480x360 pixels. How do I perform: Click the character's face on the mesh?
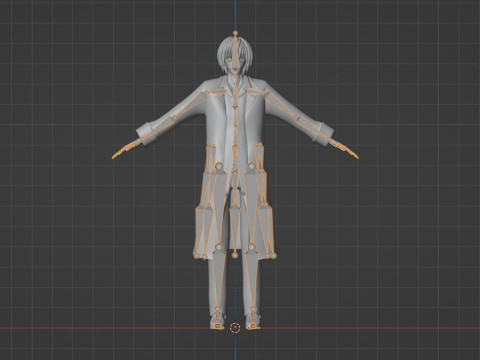(x=235, y=63)
